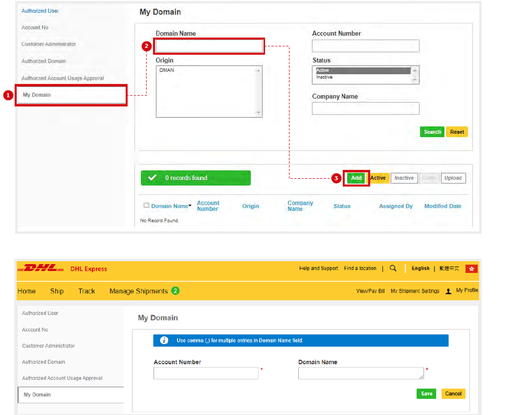This screenshot has width=532, height=415.
Task: Click inside the Domain Name search field
Action: point(209,45)
